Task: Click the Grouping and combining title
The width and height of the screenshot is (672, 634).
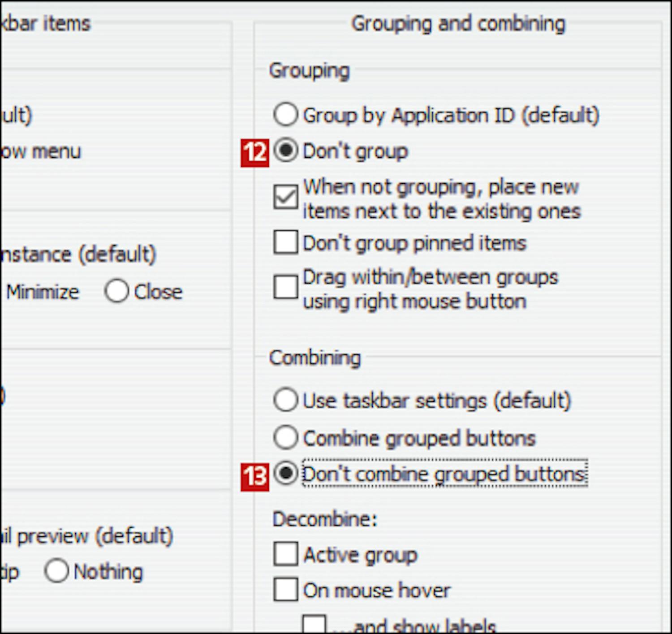Action: point(458,24)
